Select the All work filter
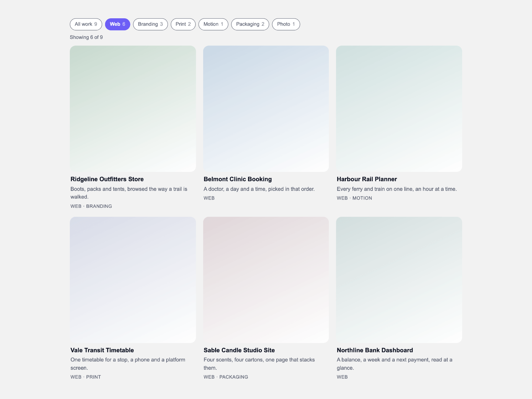Viewport: 532px width, 399px height. (86, 24)
